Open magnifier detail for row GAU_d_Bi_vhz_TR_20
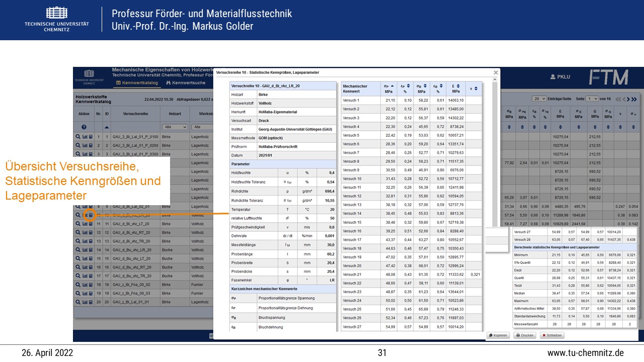Viewport: 644px width, 362px height. (x=78, y=241)
